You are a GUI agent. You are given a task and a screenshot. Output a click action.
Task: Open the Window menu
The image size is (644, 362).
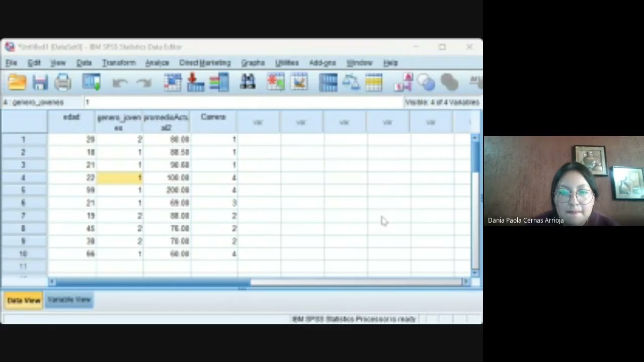click(359, 63)
